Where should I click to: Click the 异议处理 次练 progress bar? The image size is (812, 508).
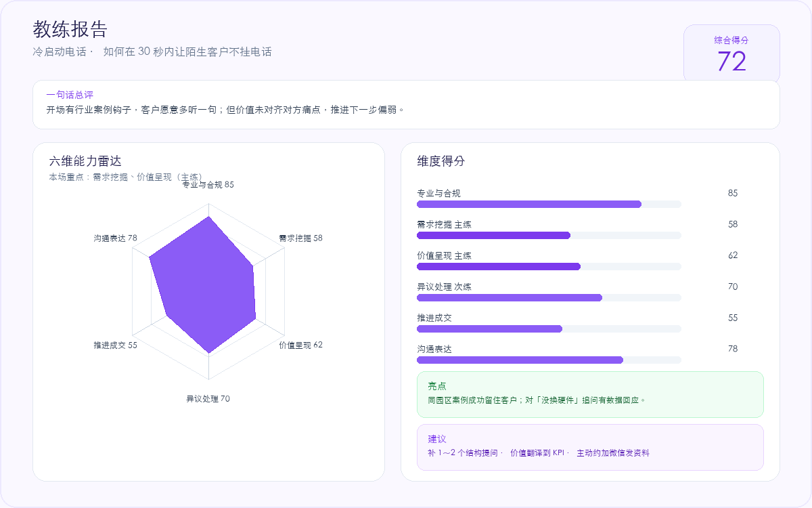click(549, 297)
